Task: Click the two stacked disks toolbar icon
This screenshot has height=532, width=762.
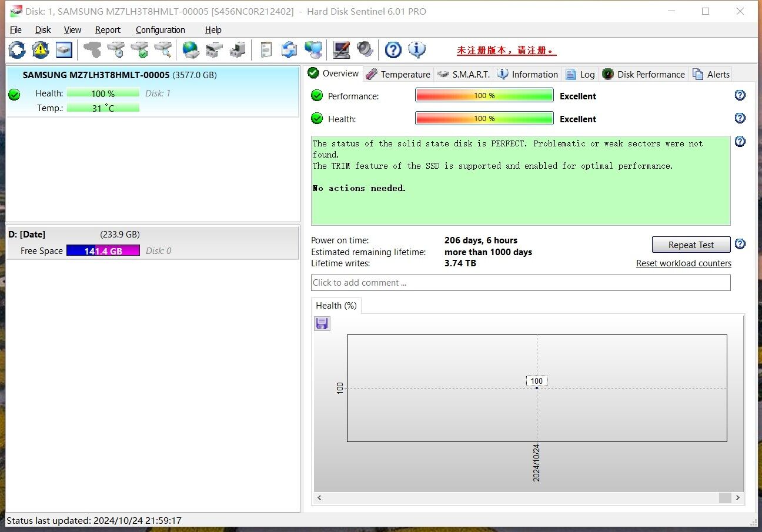Action: tap(214, 50)
